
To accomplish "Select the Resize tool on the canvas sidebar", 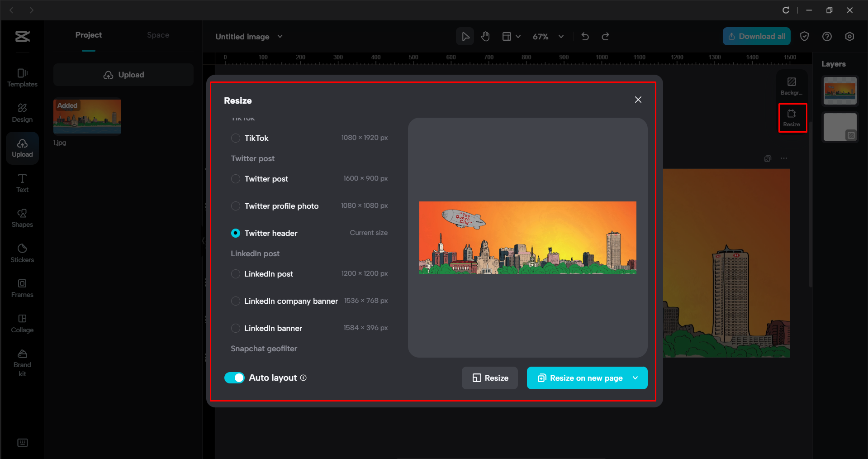I will [x=792, y=118].
